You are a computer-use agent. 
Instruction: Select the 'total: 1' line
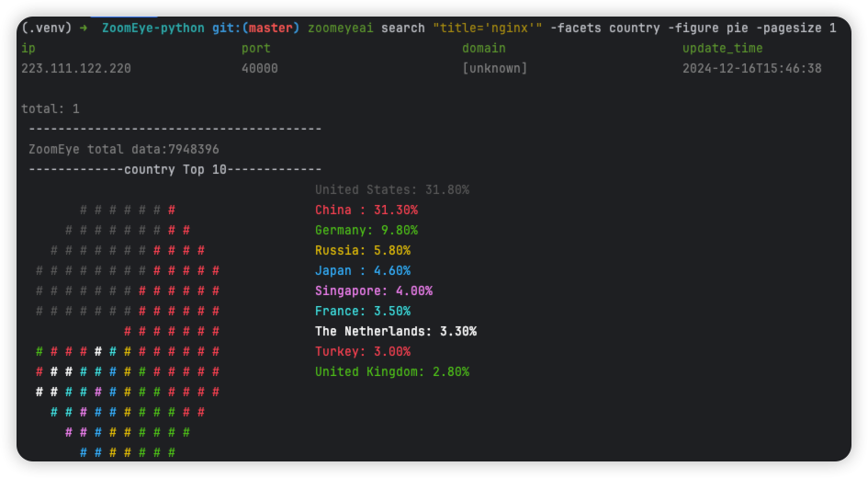point(51,109)
